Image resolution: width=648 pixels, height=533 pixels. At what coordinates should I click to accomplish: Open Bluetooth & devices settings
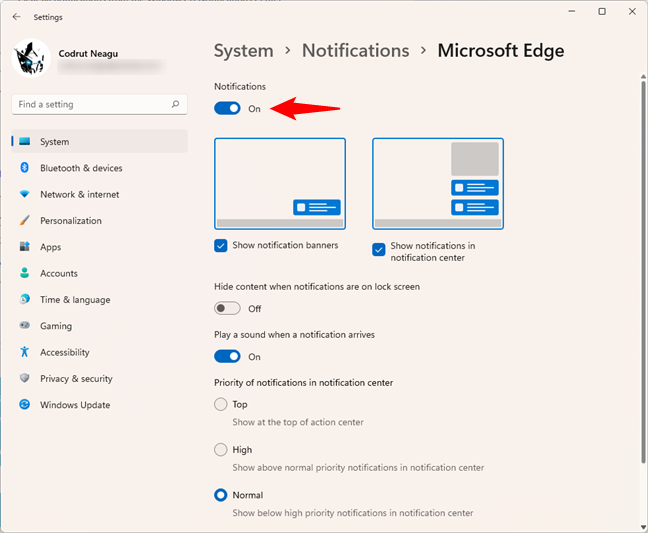pyautogui.click(x=100, y=168)
